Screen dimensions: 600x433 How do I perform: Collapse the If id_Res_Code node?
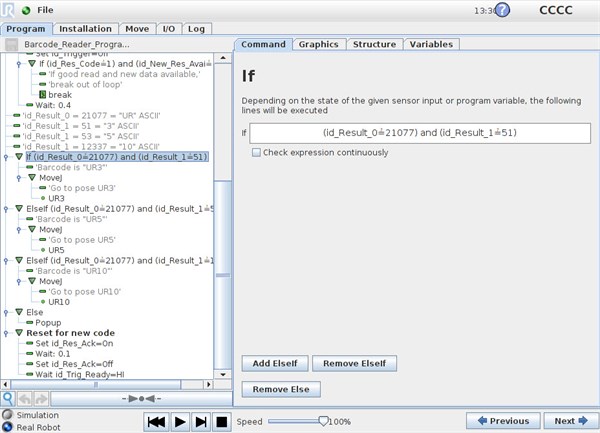32,63
